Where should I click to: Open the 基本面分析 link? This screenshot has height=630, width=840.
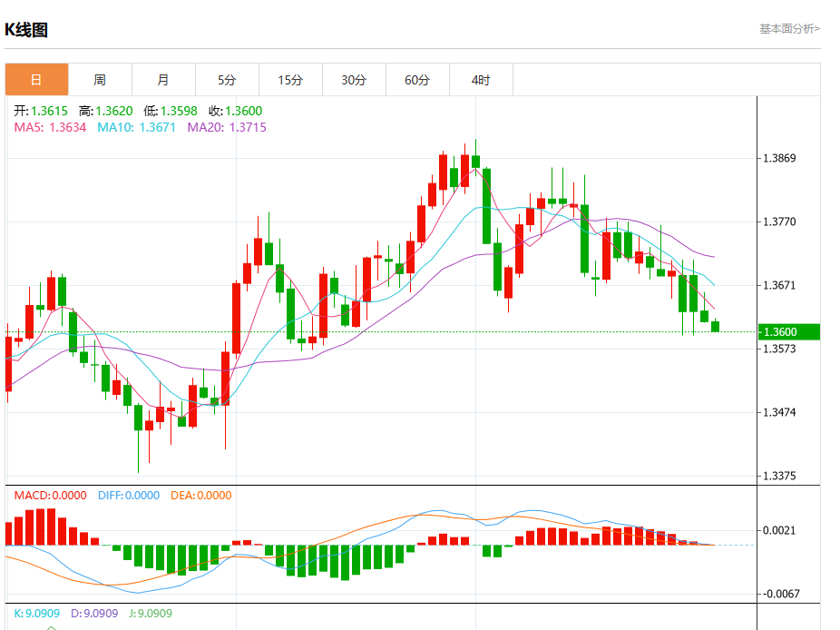tap(789, 29)
